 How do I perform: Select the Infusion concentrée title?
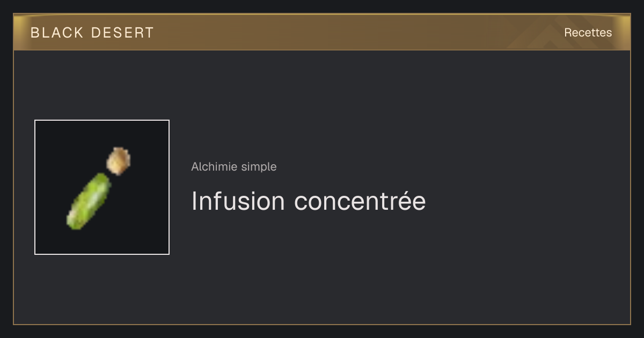pyautogui.click(x=309, y=201)
